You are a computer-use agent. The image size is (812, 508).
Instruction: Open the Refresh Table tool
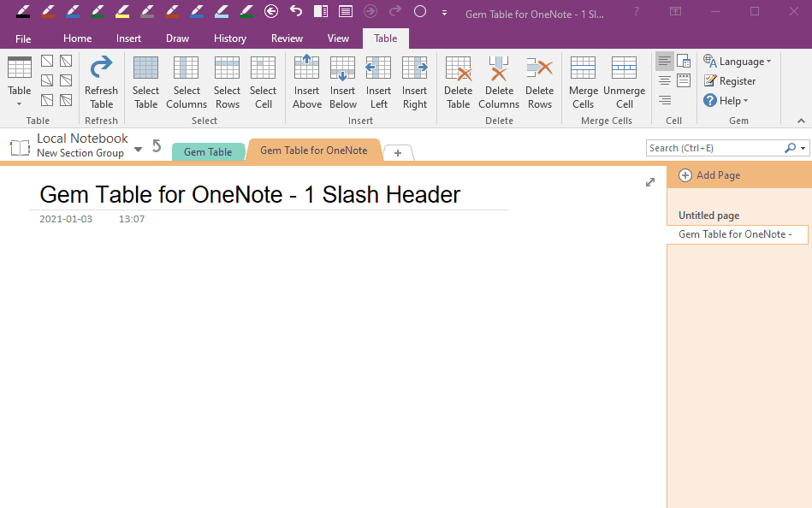pyautogui.click(x=100, y=81)
